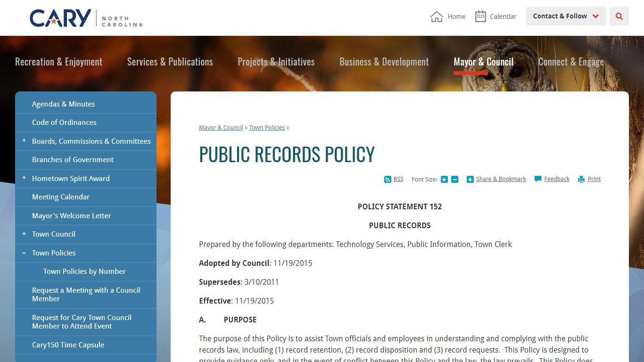
Task: Open Share & Bookmark text link
Action: click(x=501, y=179)
